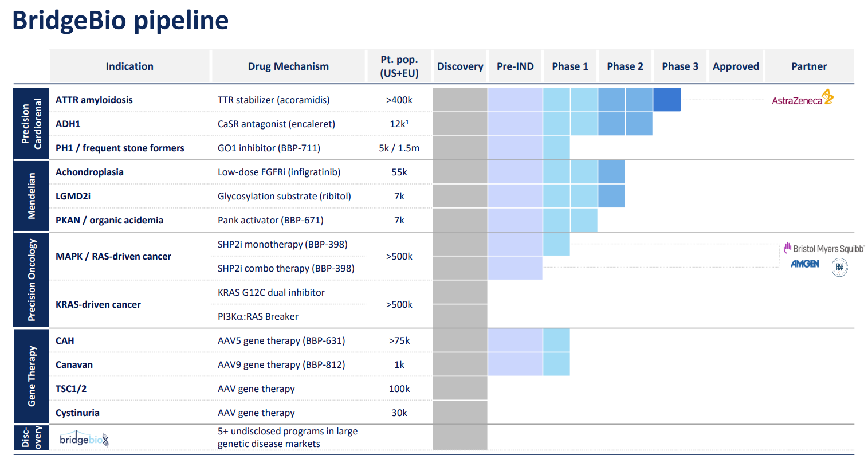
Task: Select the ATTR amyloidosis indication
Action: tap(94, 100)
